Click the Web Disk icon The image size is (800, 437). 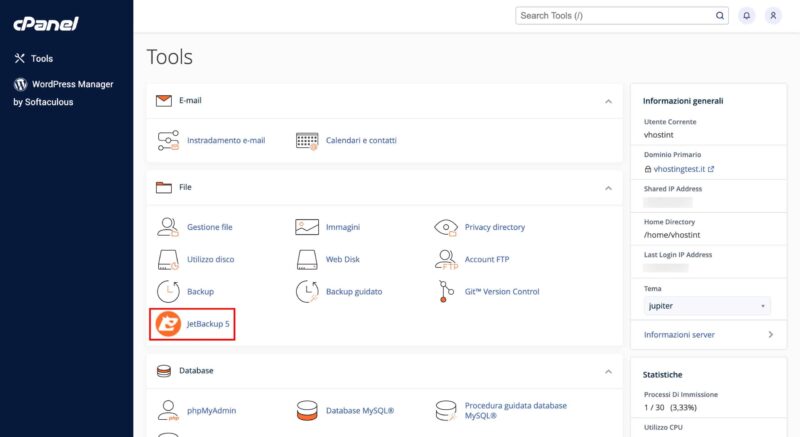tap(307, 260)
